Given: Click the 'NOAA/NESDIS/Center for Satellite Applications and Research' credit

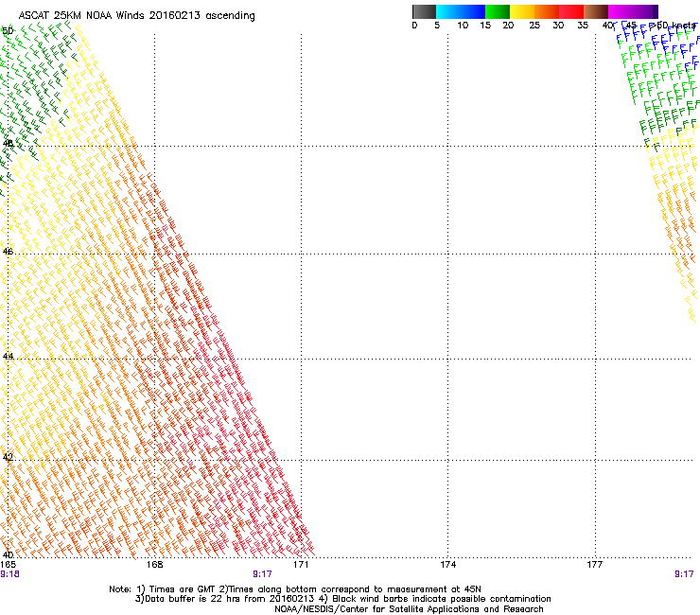Looking at the screenshot, I should pyautogui.click(x=409, y=608).
